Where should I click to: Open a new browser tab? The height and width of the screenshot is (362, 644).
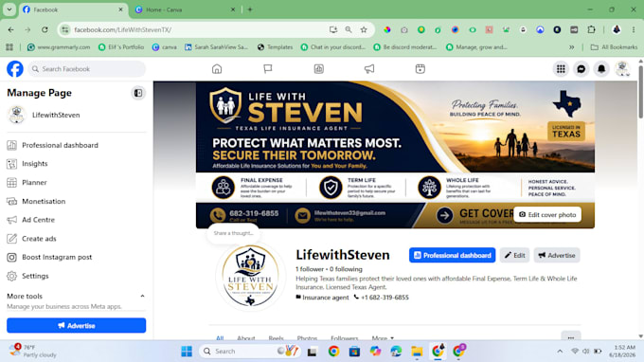coord(250,9)
